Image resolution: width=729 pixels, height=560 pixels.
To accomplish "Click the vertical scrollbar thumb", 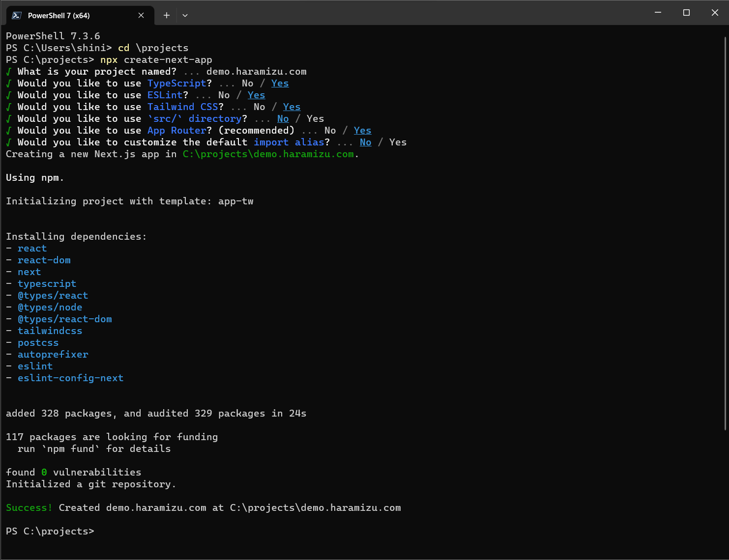I will click(726, 233).
